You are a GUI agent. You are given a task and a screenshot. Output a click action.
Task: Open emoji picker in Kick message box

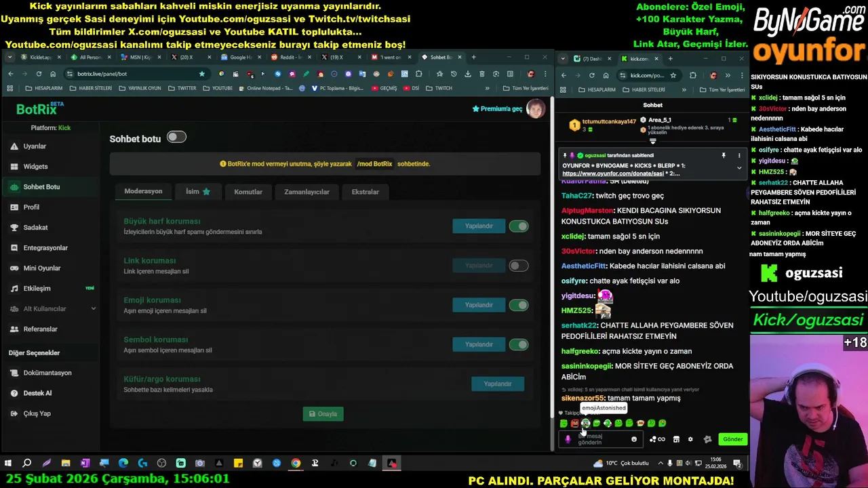634,439
